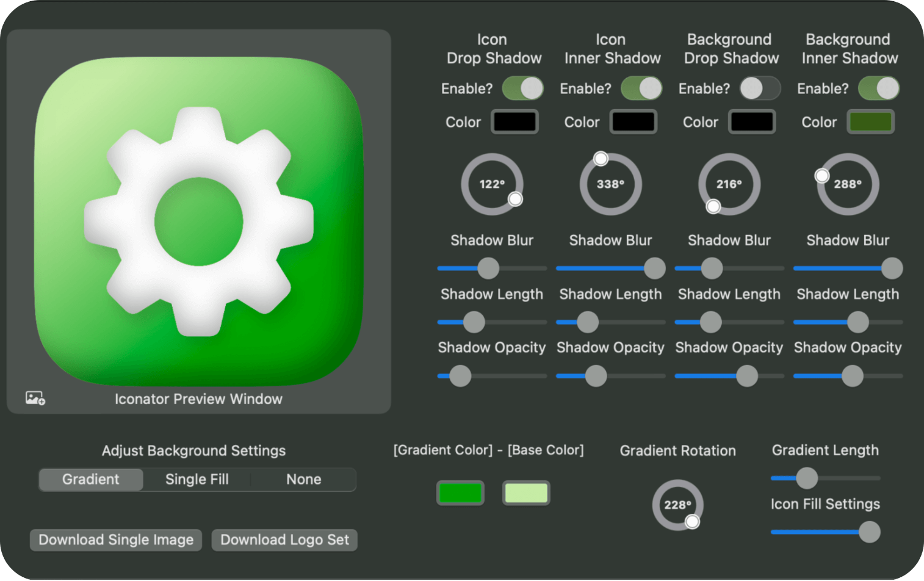Click the add image icon in preview window
This screenshot has width=924, height=581.
point(35,399)
